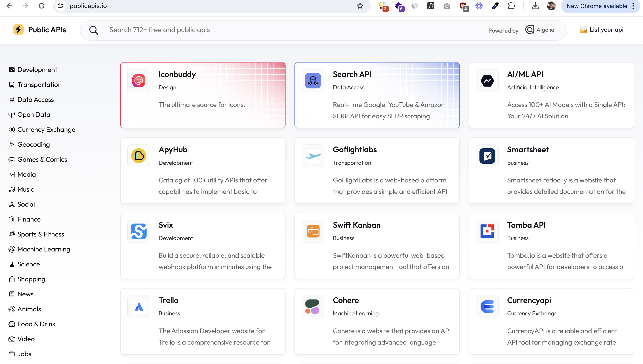Bookmark page with star icon
This screenshot has width=643, height=364.
(x=360, y=6)
